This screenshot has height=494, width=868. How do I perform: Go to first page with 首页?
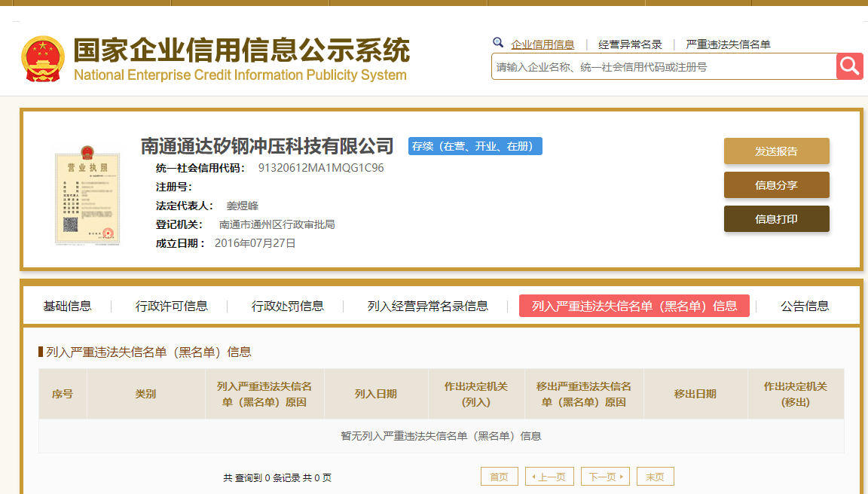pyautogui.click(x=500, y=476)
